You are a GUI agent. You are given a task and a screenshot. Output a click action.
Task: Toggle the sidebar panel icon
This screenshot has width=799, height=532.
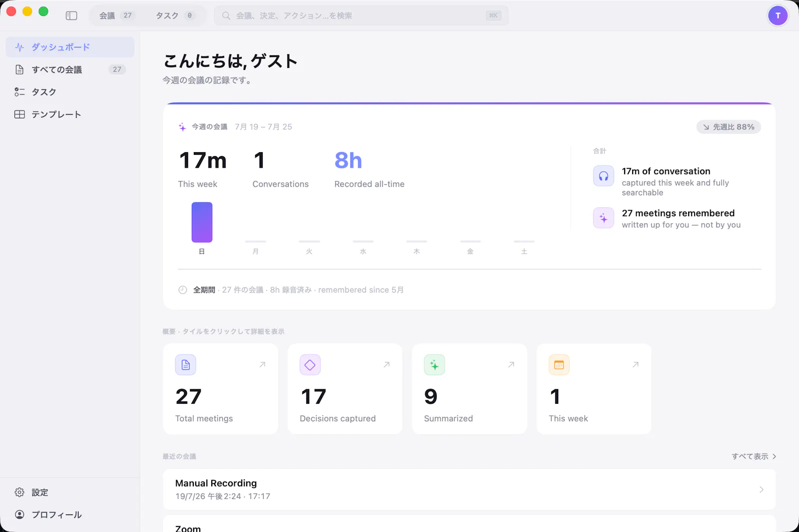[71, 15]
